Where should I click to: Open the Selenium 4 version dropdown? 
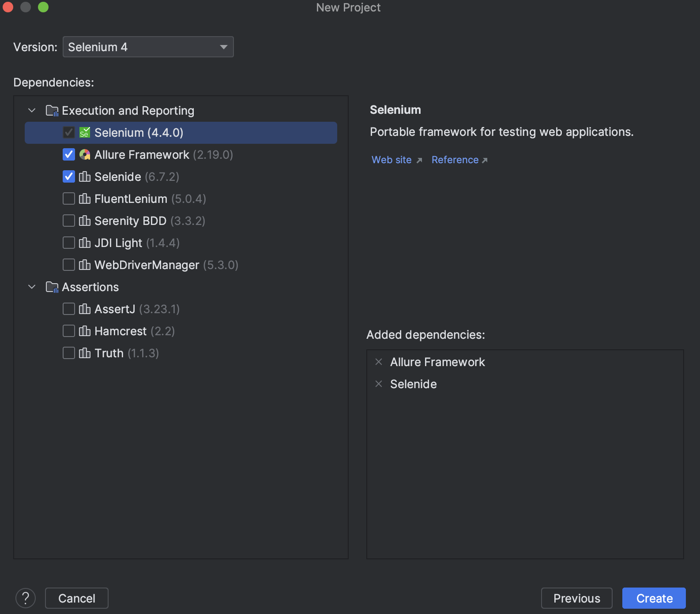coord(148,47)
